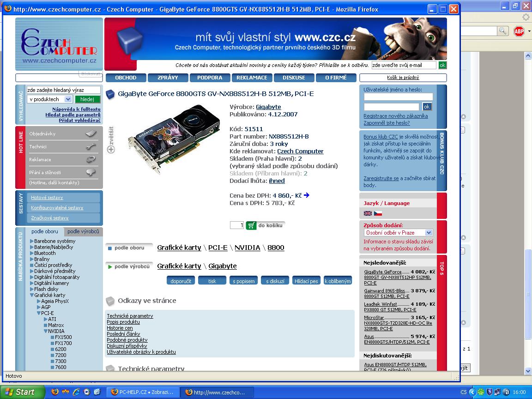Expand the Ageia PhysX tree node

[x=39, y=301]
